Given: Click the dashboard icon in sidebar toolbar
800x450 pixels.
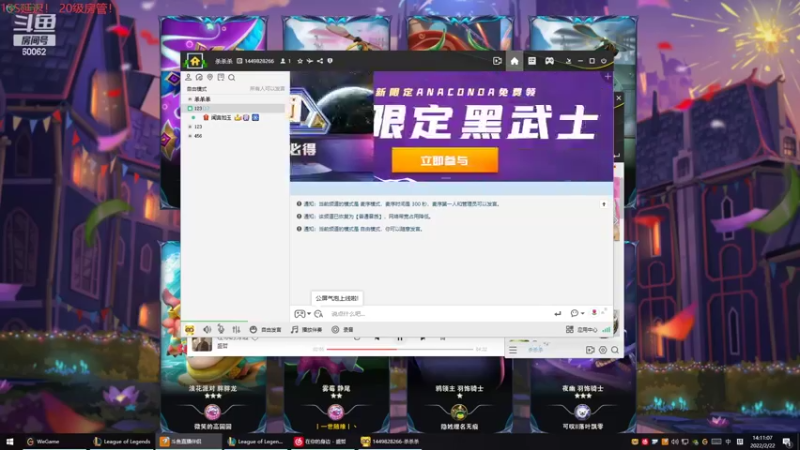Looking at the screenshot, I should (199, 78).
